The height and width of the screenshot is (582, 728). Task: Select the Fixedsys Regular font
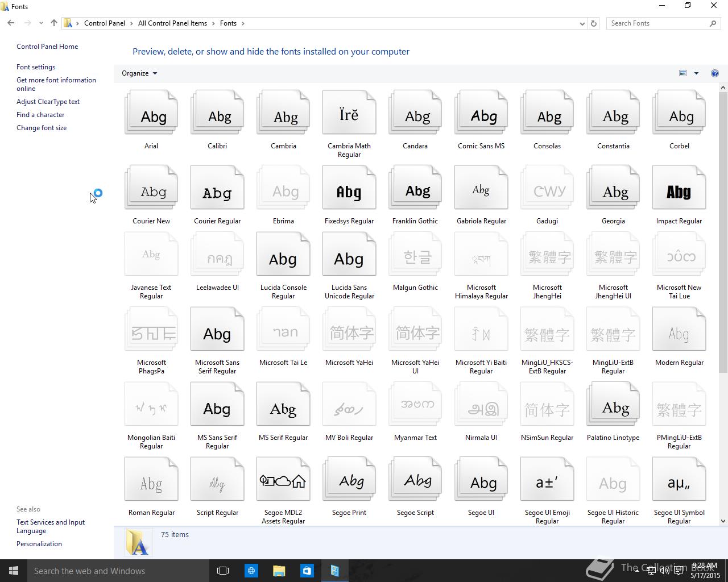click(349, 187)
